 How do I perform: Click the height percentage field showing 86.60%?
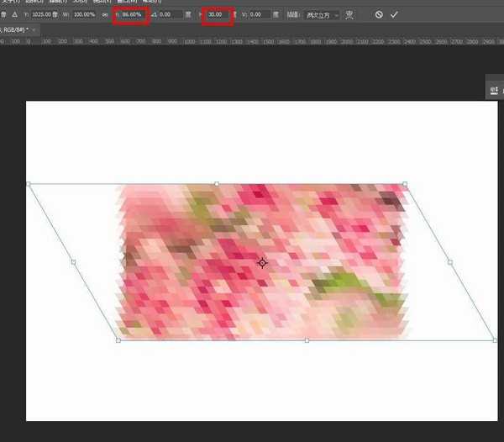coord(132,15)
